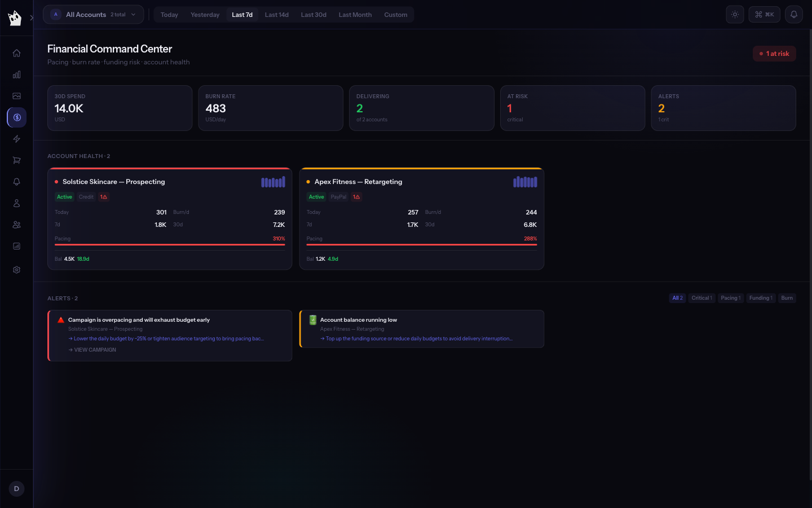Open the settings gear in sidebar
812x508 pixels.
[16, 270]
